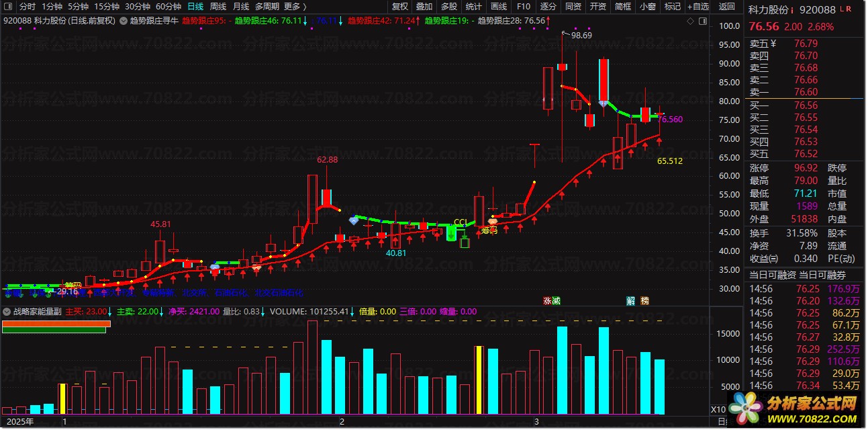Click the 98.69 high price label
Screen dimensions: 868x430
click(581, 36)
